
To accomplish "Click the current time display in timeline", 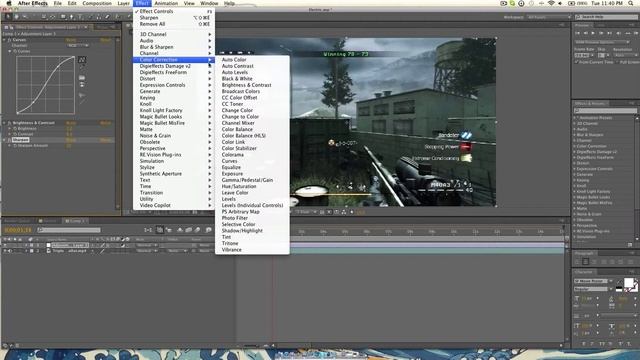I will pyautogui.click(x=18, y=230).
